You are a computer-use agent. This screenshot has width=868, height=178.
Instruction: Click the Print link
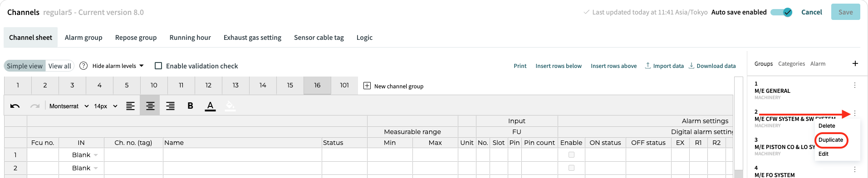[520, 66]
